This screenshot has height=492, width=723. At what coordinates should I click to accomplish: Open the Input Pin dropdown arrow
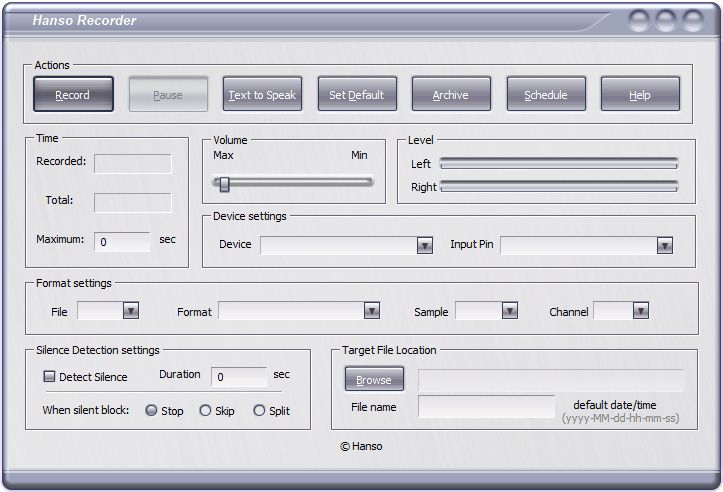click(664, 245)
